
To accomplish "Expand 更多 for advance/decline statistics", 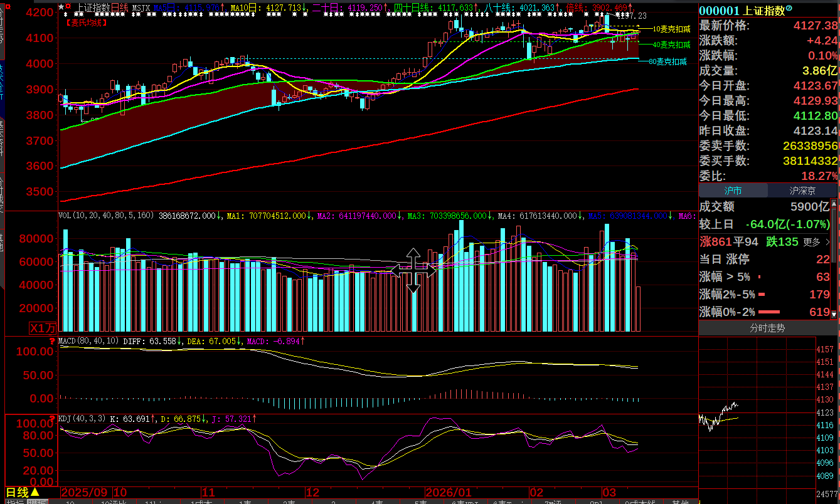I will (x=816, y=241).
